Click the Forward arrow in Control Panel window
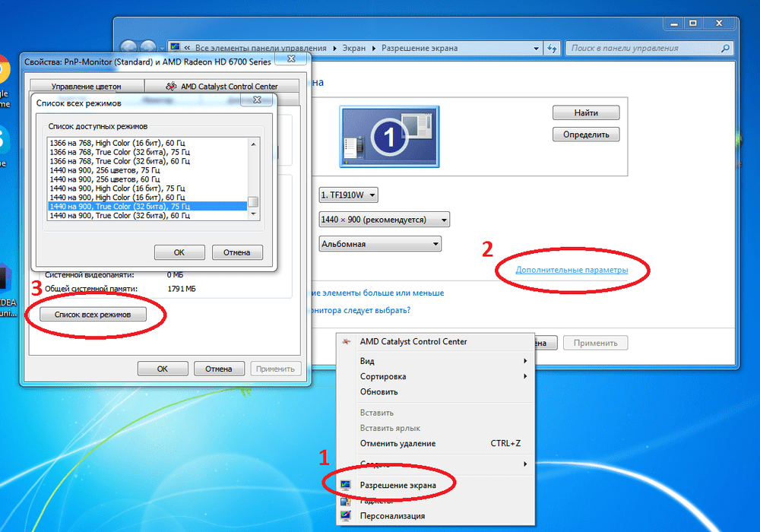 pyautogui.click(x=149, y=48)
